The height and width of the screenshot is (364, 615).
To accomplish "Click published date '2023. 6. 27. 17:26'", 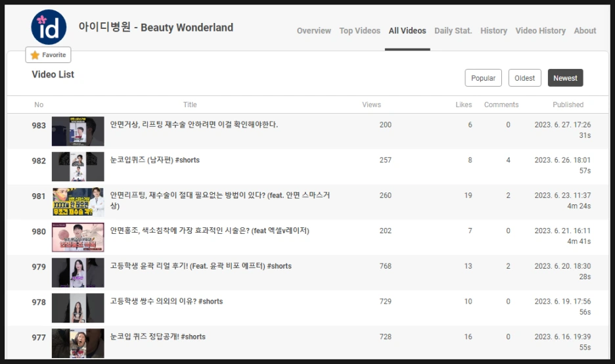I will point(562,125).
